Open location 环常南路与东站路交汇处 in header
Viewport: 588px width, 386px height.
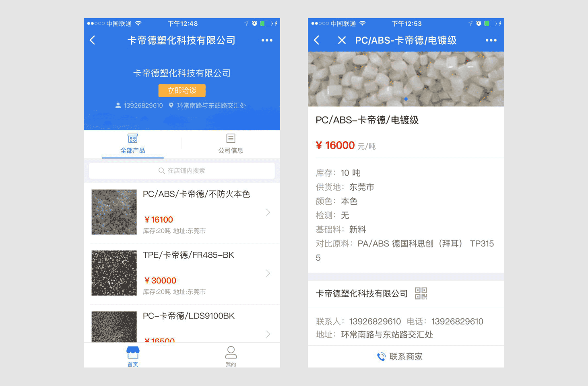pyautogui.click(x=211, y=105)
